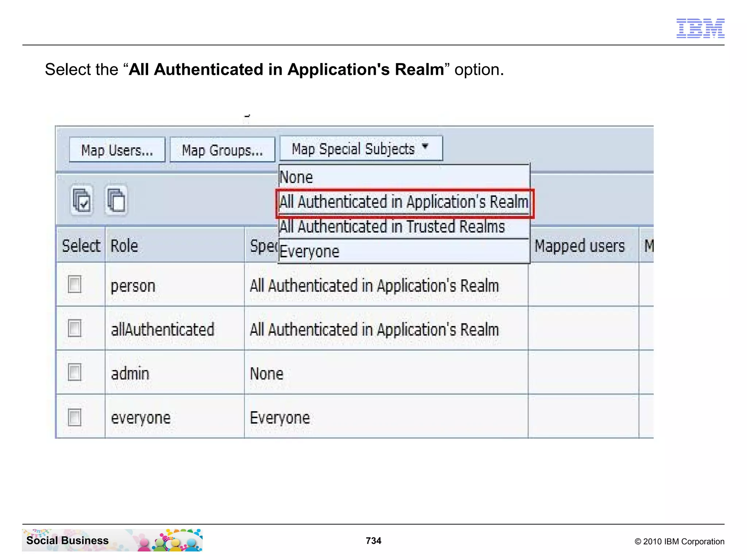Image resolution: width=747 pixels, height=560 pixels.
Task: Click the special subject cell for allAuthenticated
Action: [x=386, y=329]
